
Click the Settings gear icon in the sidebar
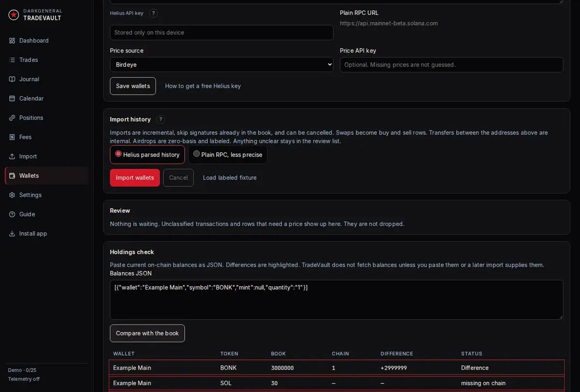12,195
